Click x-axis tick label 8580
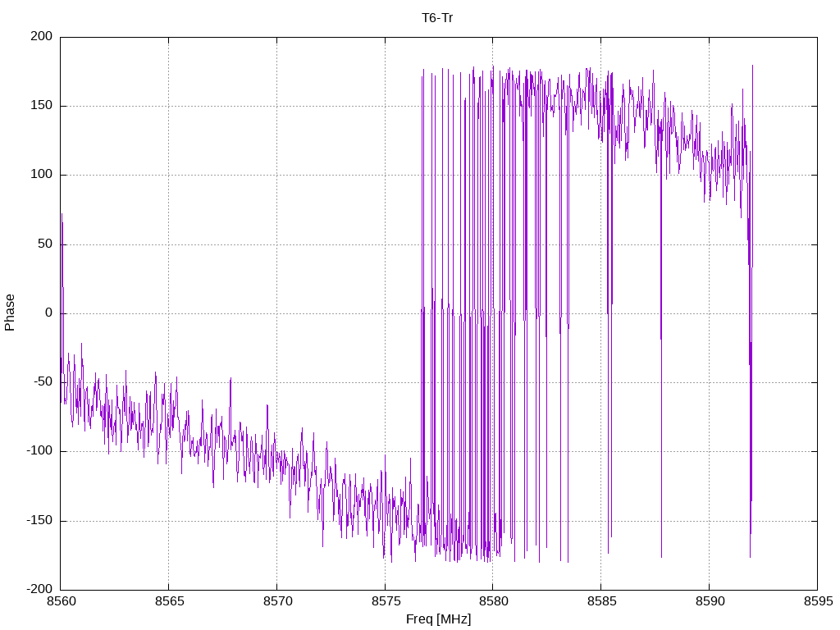Image resolution: width=840 pixels, height=630 pixels. pyautogui.click(x=493, y=601)
